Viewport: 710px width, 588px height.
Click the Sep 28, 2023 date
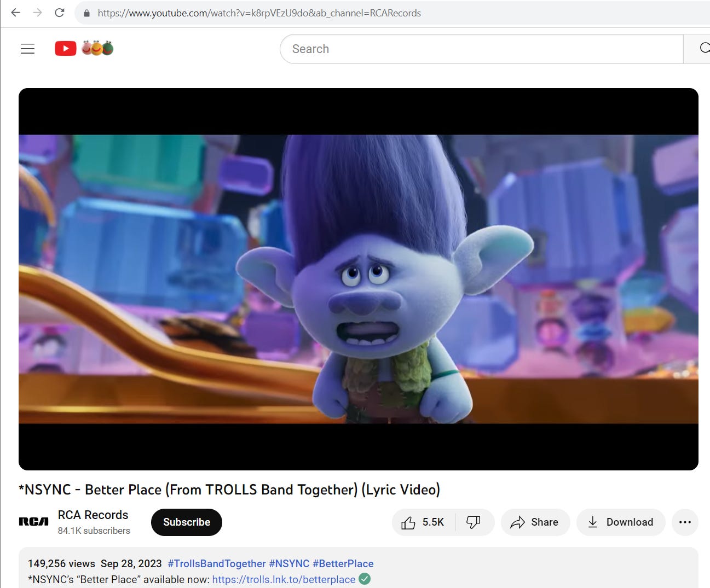[131, 563]
